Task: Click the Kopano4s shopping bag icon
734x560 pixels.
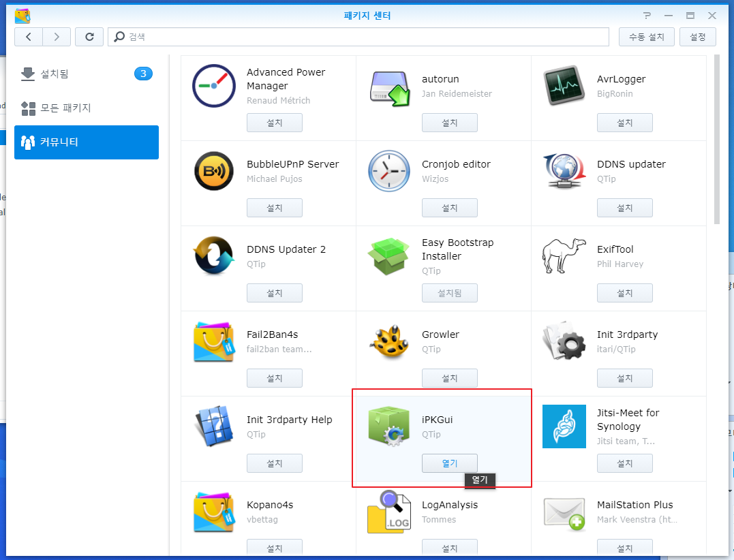Action: pyautogui.click(x=214, y=512)
